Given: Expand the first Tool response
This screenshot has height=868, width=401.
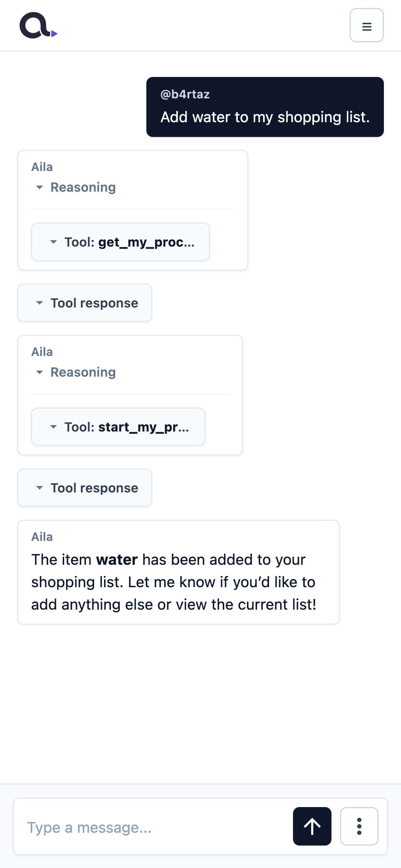Looking at the screenshot, I should (85, 303).
